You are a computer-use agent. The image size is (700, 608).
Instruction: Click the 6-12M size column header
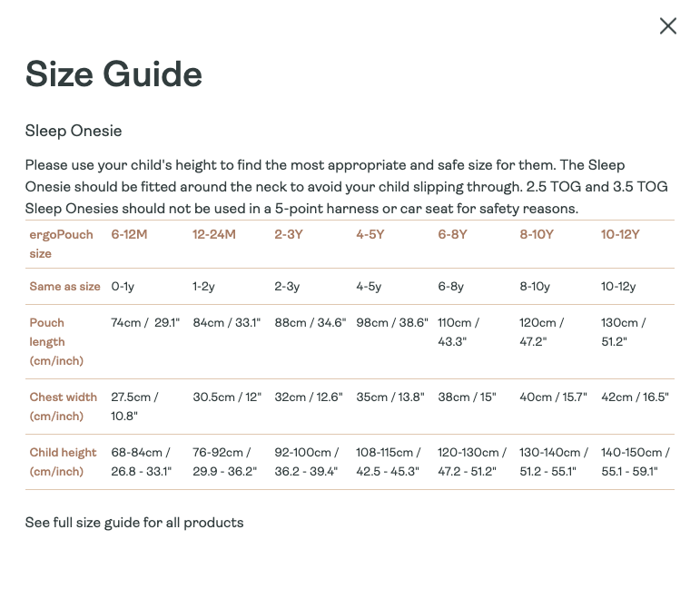(x=129, y=234)
